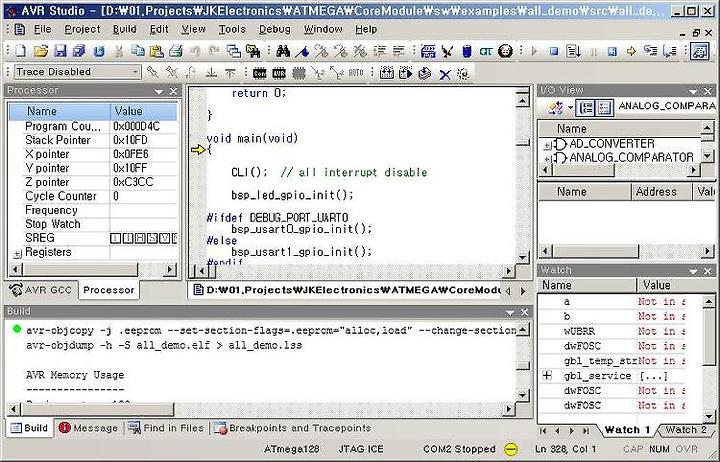Open Find with the binoculars icon
The image size is (720, 462).
tap(282, 51)
